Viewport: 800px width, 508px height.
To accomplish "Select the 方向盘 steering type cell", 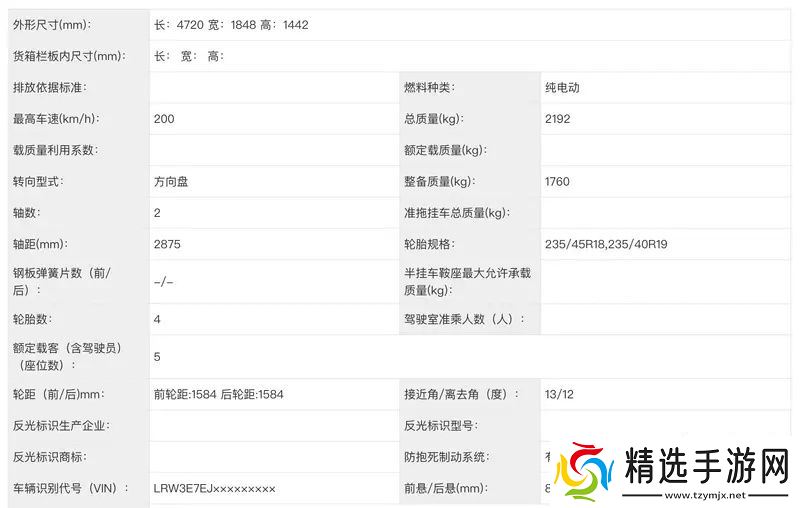I will [173, 182].
